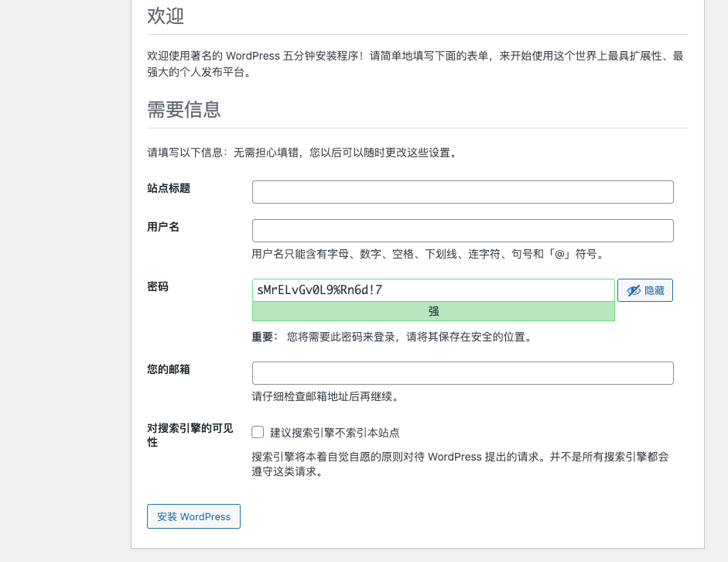Click the 站点标题 input field
This screenshot has height=562, width=728.
[463, 192]
